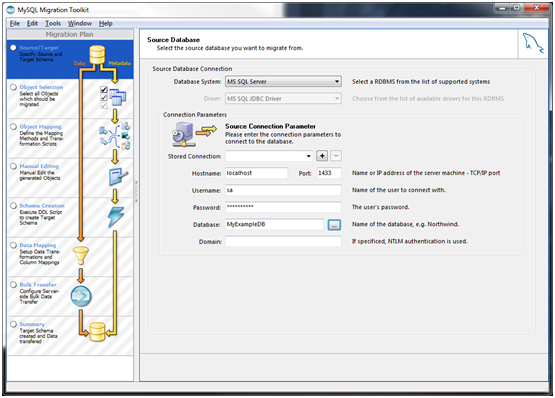Add a stored connection with plus button
Screen dimensions: 555x398
322,156
